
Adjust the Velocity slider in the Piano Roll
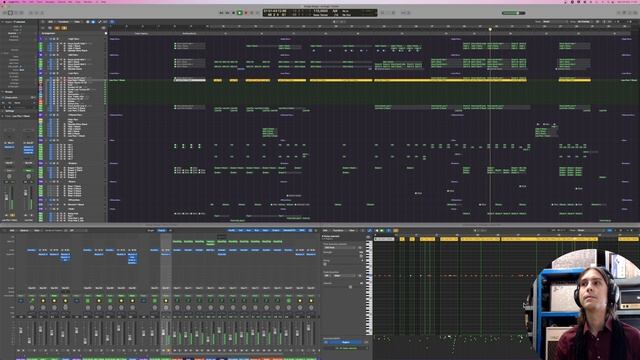coord(342,287)
